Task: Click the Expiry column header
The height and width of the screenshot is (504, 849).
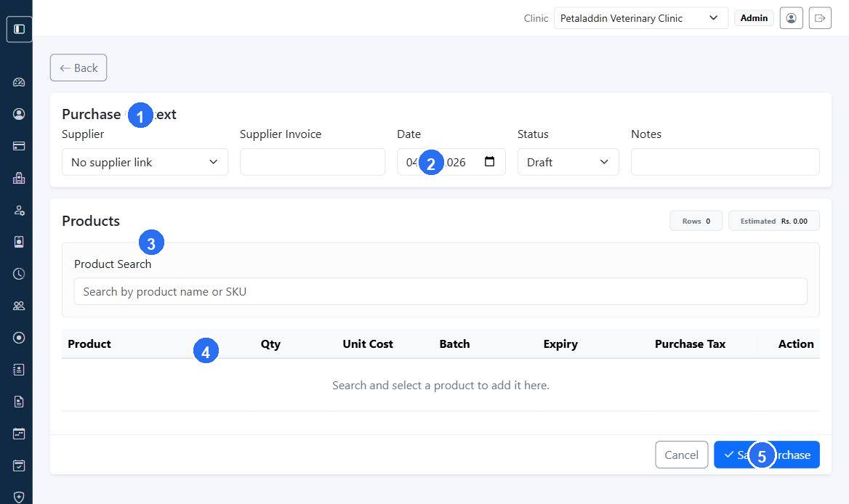Action: click(560, 344)
